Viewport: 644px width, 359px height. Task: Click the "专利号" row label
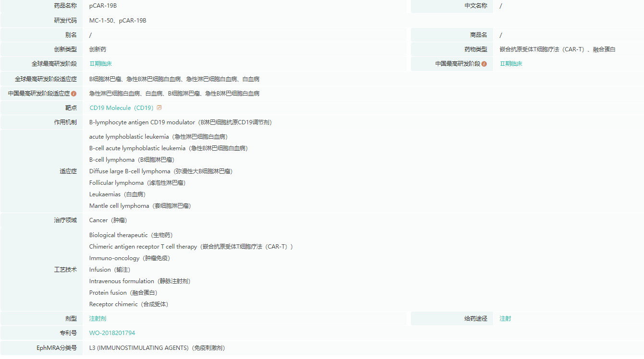68,333
